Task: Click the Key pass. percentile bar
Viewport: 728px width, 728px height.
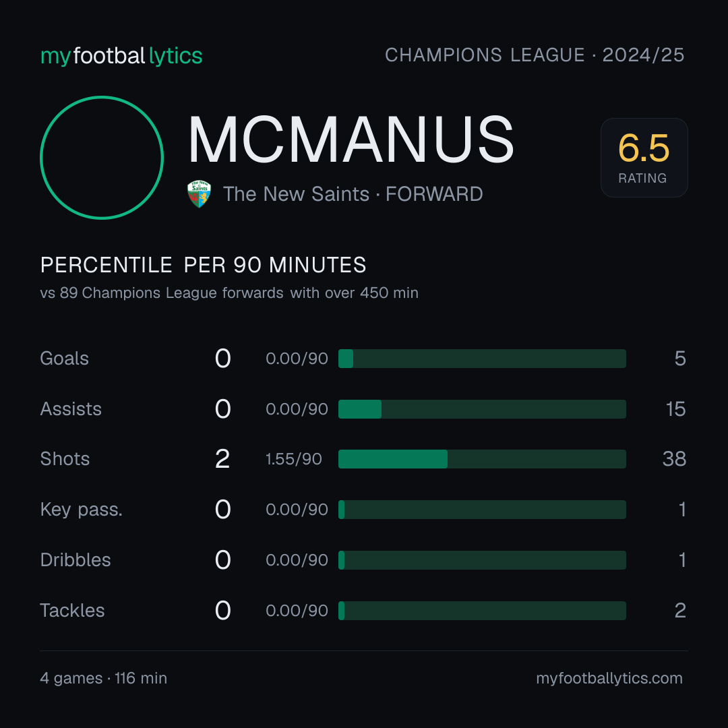Action: click(x=482, y=510)
